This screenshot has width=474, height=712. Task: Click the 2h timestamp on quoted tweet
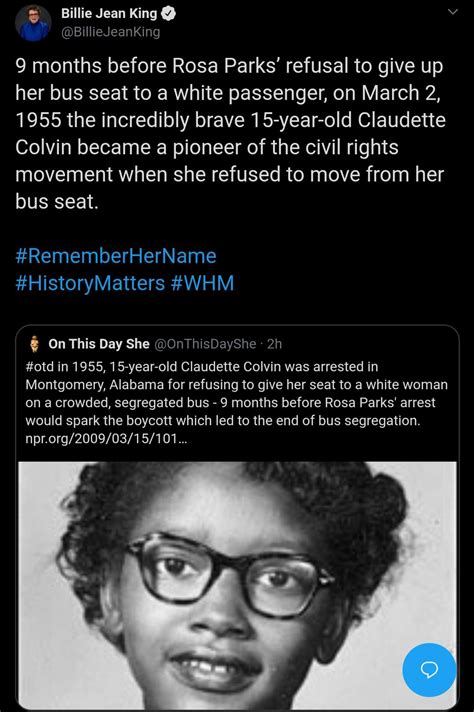275,344
